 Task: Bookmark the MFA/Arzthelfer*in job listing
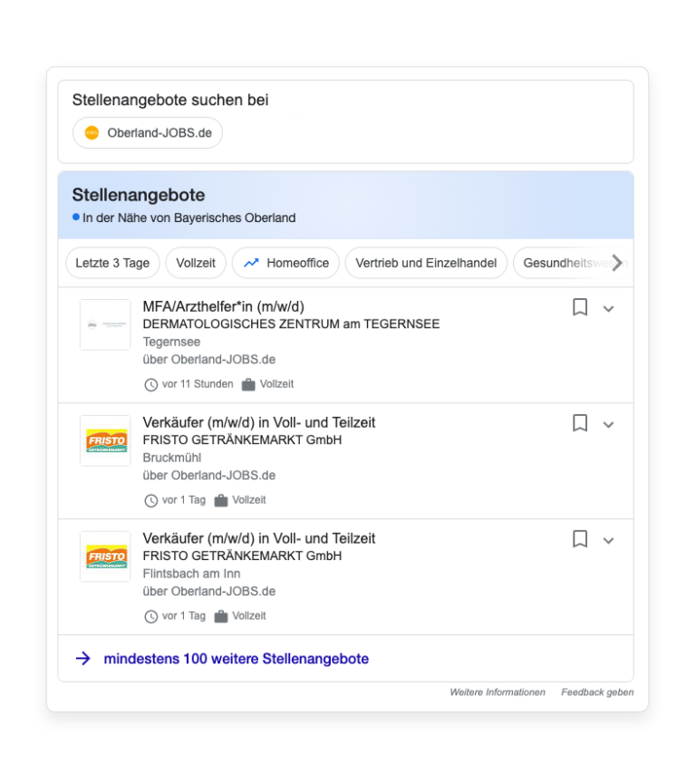click(x=580, y=308)
